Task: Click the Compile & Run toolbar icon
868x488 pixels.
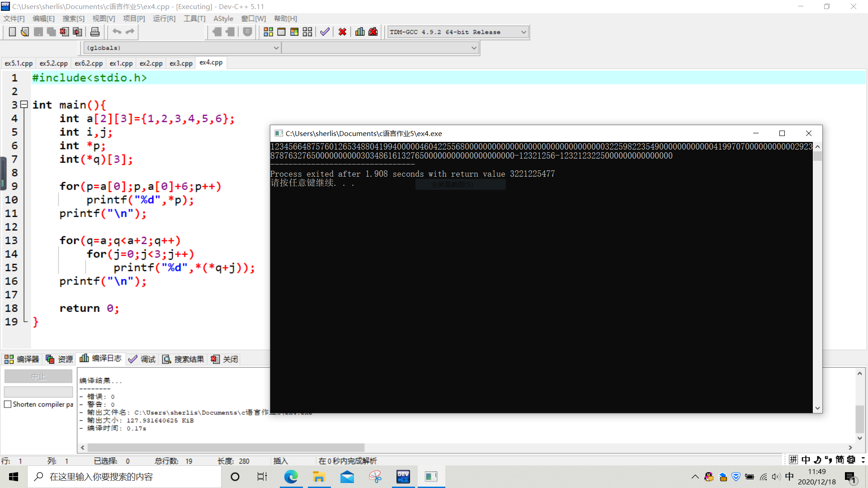Action: [294, 32]
